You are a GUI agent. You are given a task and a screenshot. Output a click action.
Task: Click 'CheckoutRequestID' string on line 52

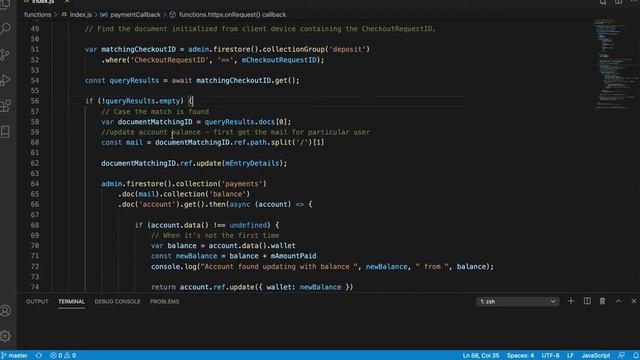point(169,60)
